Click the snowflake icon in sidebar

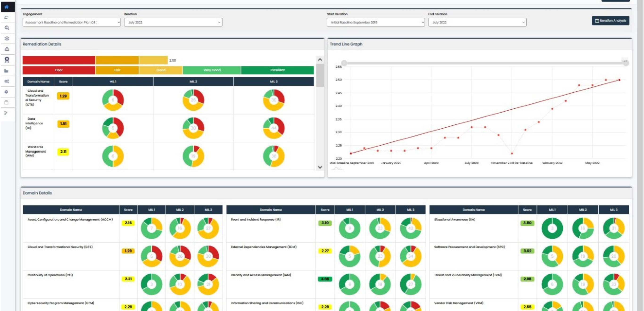click(x=7, y=38)
